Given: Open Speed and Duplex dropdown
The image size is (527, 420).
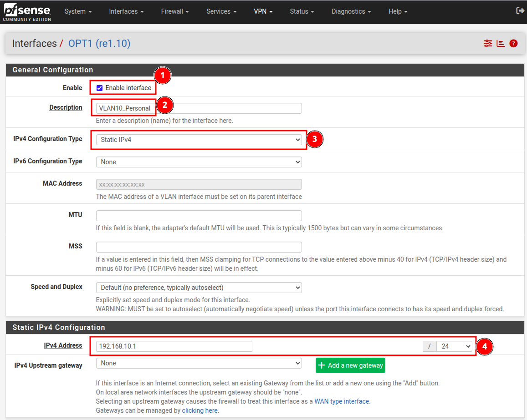Looking at the screenshot, I should pyautogui.click(x=199, y=288).
